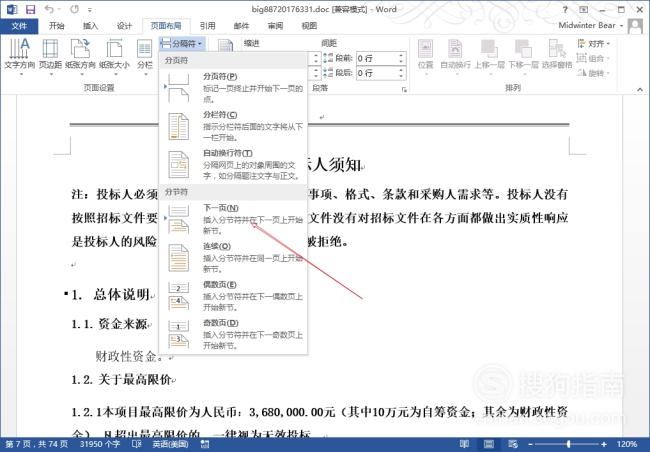Switch to read mode view
The image size is (650, 452).
[x=465, y=444]
